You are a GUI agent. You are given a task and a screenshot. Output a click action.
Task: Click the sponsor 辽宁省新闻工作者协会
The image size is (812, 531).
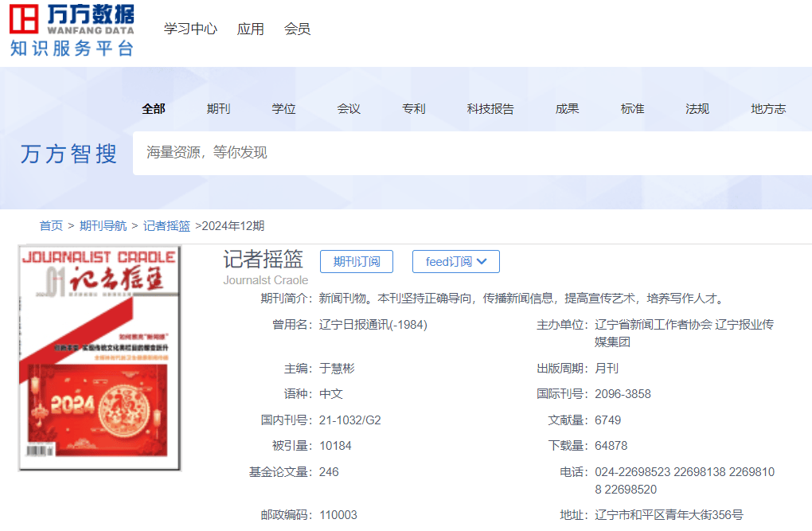click(654, 325)
